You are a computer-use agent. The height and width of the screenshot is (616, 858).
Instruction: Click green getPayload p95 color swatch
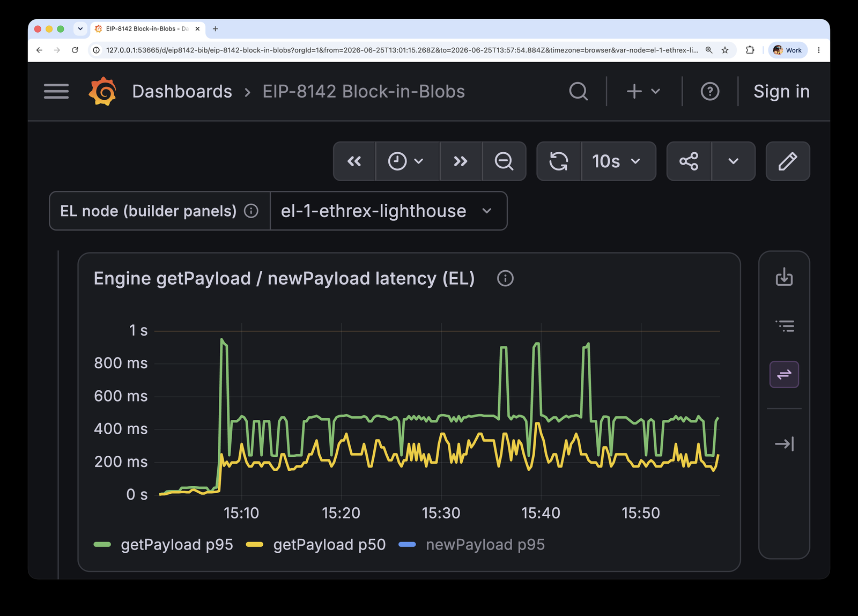coord(102,545)
